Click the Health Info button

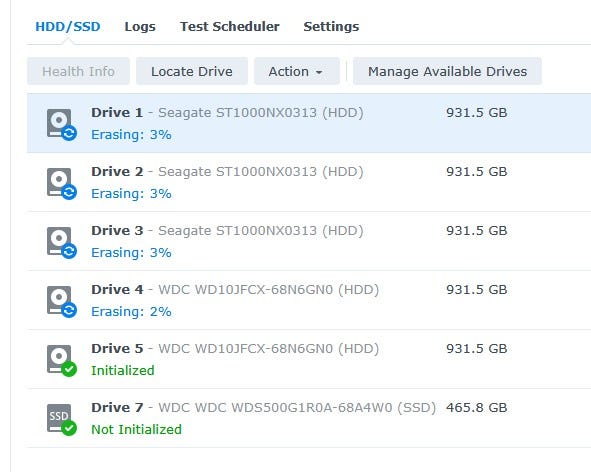pos(78,71)
